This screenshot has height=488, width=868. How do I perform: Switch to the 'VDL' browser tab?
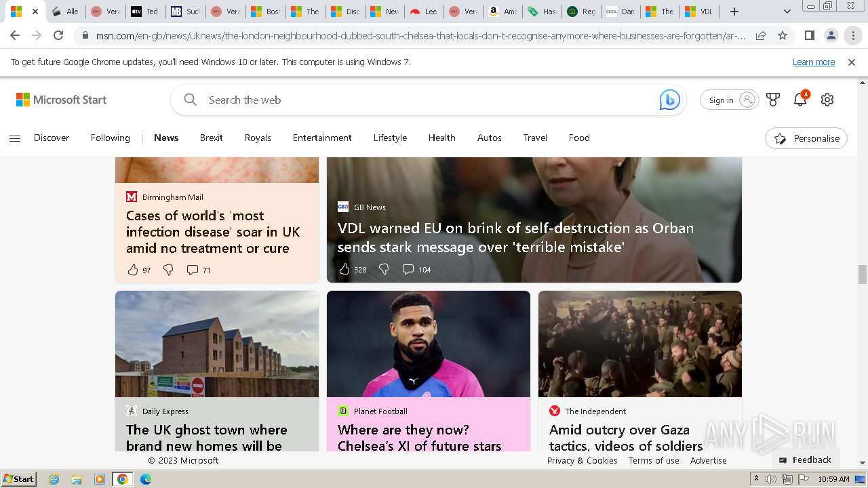click(x=699, y=12)
